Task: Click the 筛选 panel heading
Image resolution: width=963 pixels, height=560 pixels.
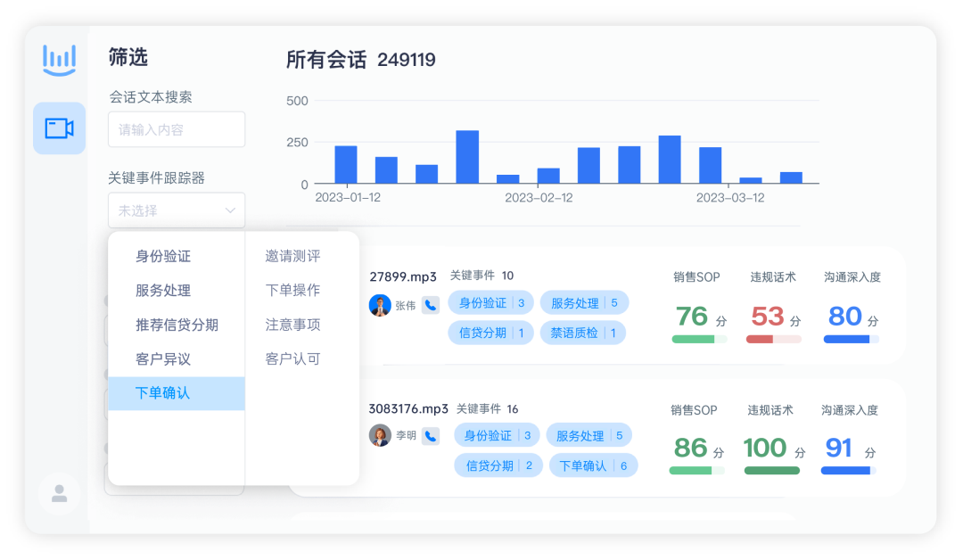Action: point(128,57)
